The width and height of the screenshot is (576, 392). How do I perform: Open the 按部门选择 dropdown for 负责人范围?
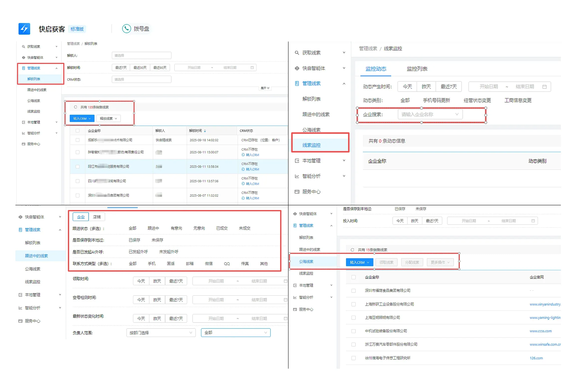161,333
